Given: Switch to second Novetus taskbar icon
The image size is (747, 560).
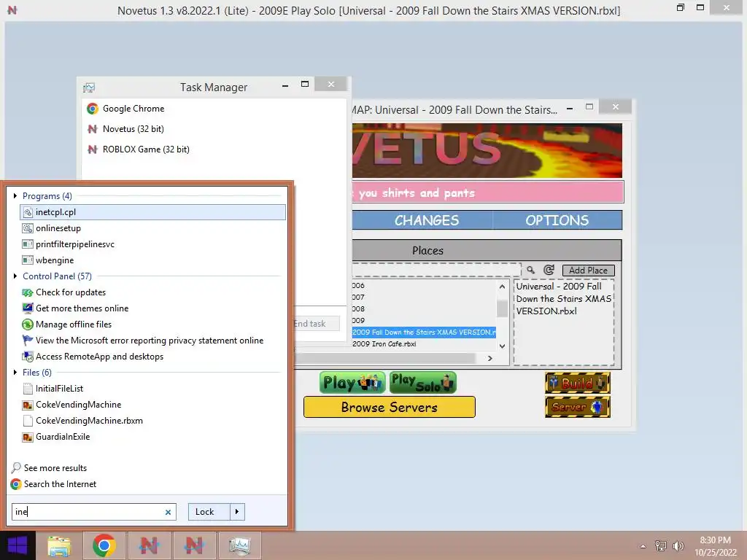Looking at the screenshot, I should pyautogui.click(x=194, y=545).
